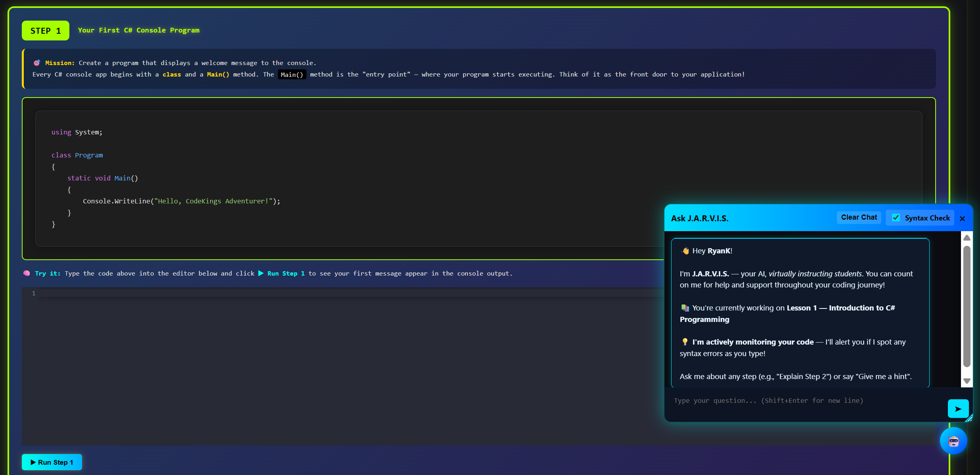Click the floating J.A.R.V.I.S. robot icon
Viewport: 980px width, 475px height.
(x=953, y=441)
